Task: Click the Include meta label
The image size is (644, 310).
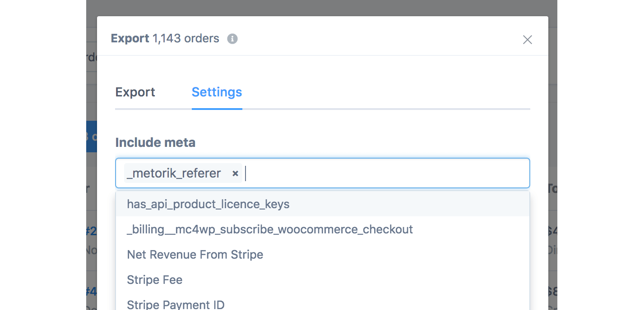Action: [155, 143]
